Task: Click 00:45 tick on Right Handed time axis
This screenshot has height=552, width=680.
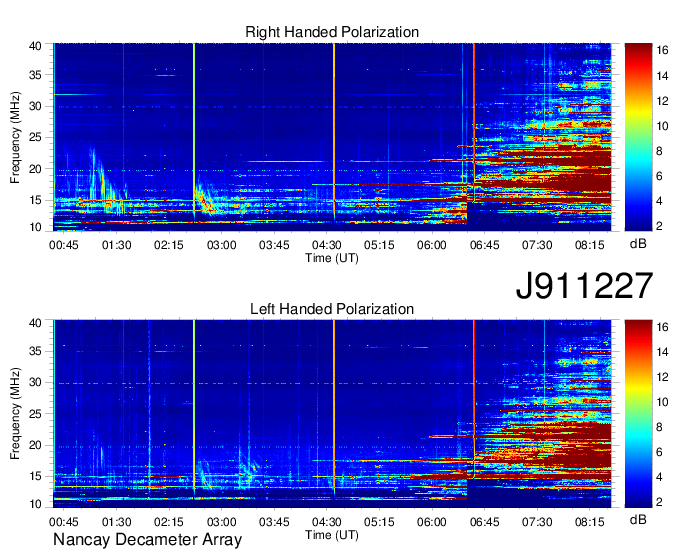Action: [64, 245]
